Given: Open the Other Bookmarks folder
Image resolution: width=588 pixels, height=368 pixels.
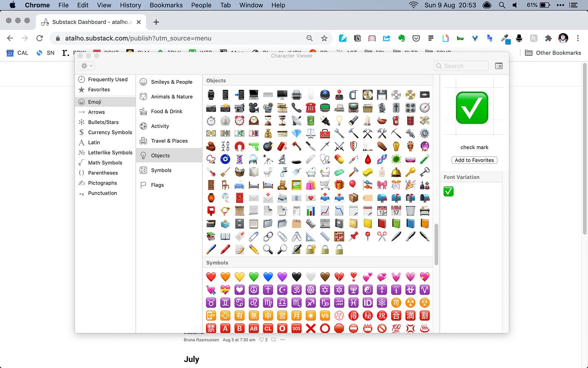Looking at the screenshot, I should point(553,53).
